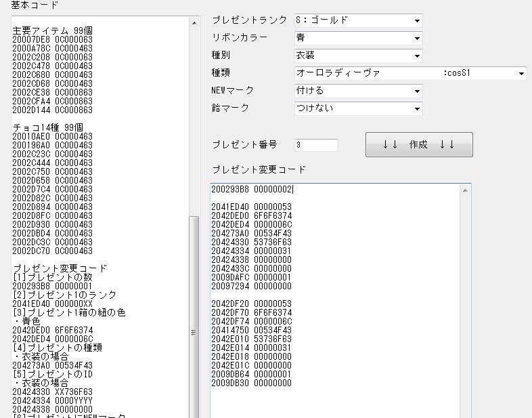532x418 pixels.
Task: Expand the 種別 combo box showing 衣装
Action: 358,56
